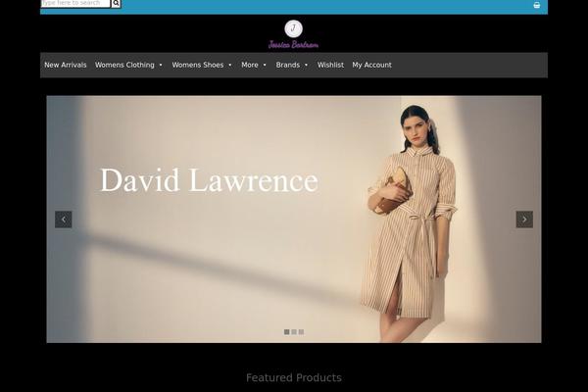Open My Account page

[371, 65]
